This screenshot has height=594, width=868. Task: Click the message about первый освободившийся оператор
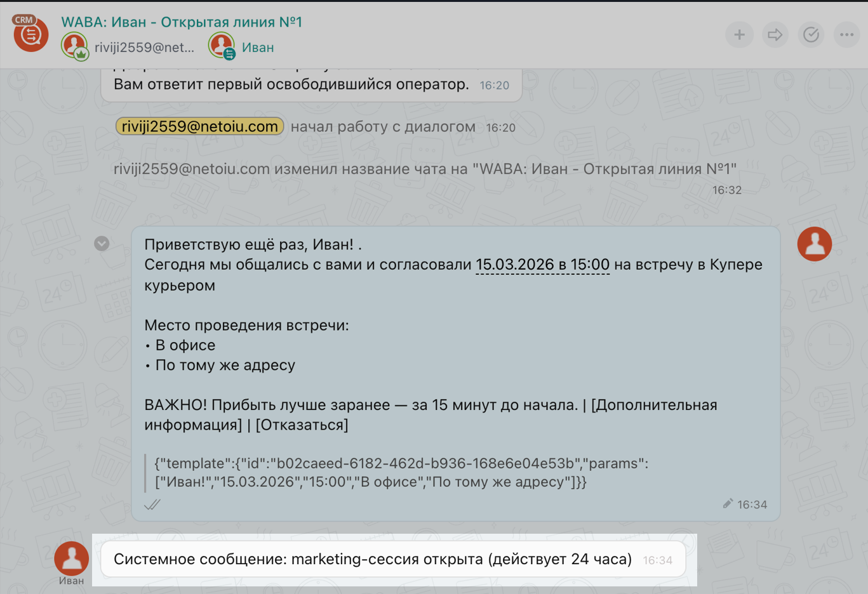click(291, 84)
